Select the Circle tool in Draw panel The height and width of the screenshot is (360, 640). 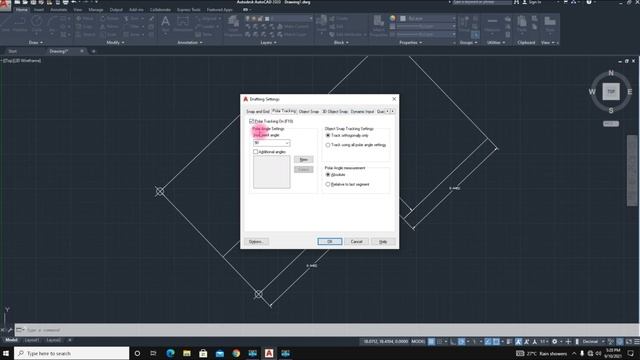[x=37, y=23]
